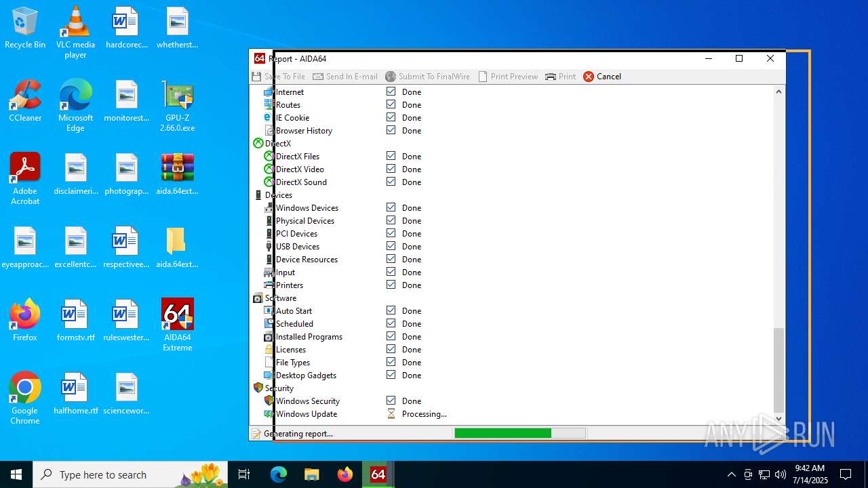
Task: Click the Licenses lock icon
Action: click(x=269, y=349)
